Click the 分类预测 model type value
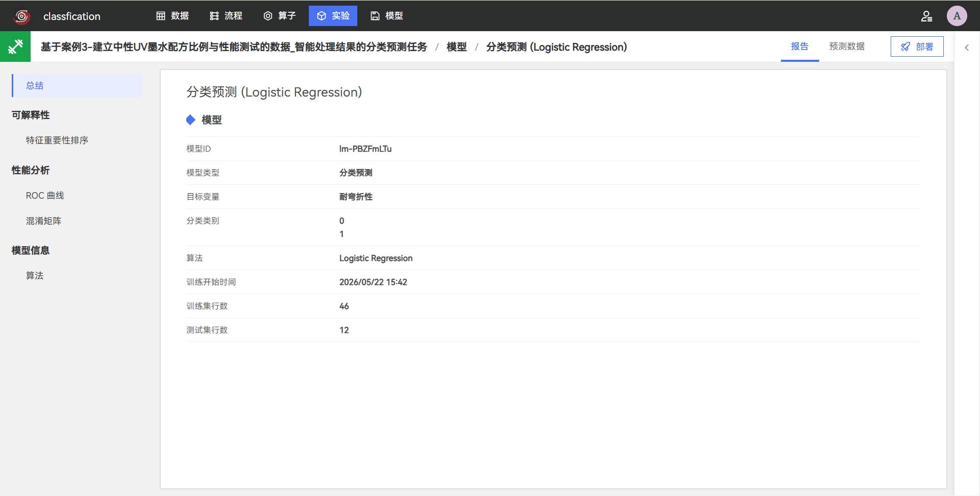 [356, 173]
